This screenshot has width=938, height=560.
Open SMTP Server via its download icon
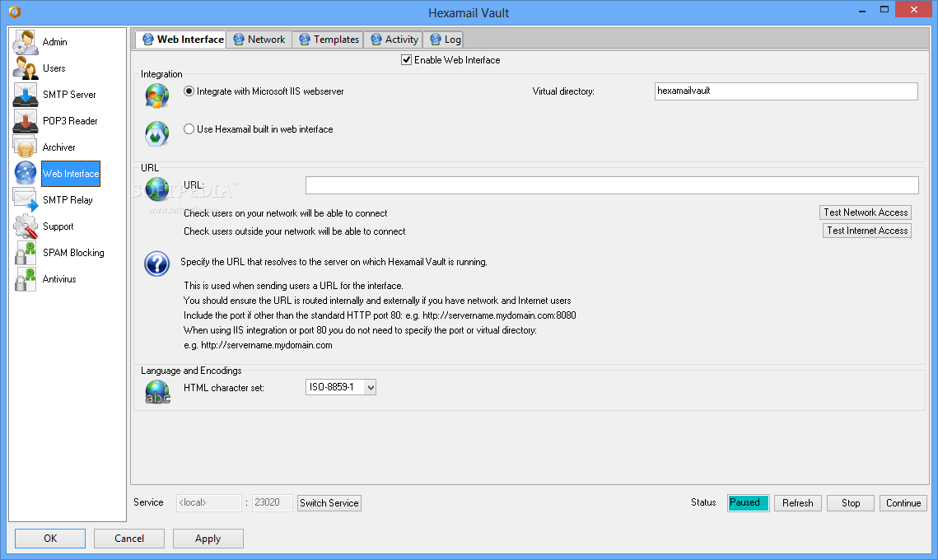26,95
